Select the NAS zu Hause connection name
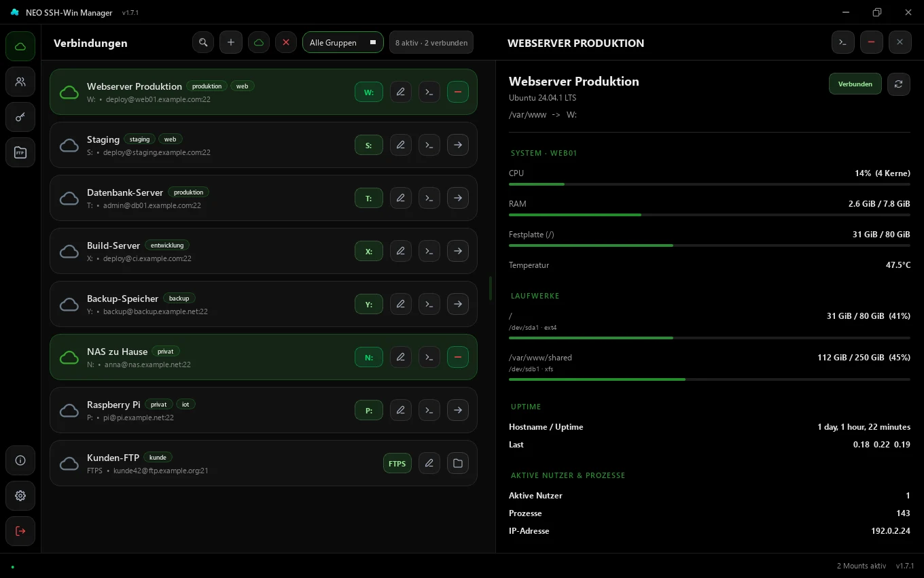924x578 pixels. (117, 352)
